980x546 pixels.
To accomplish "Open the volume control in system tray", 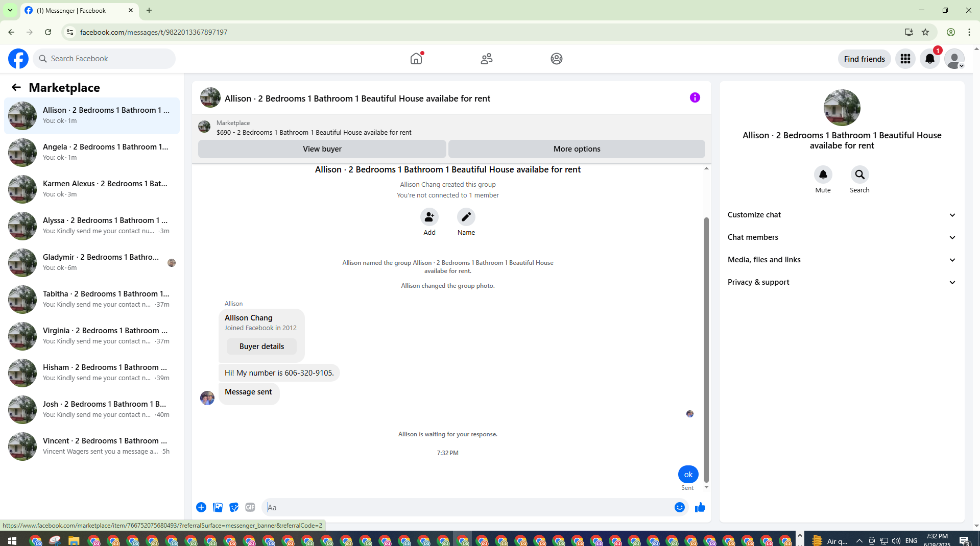I will [x=896, y=541].
